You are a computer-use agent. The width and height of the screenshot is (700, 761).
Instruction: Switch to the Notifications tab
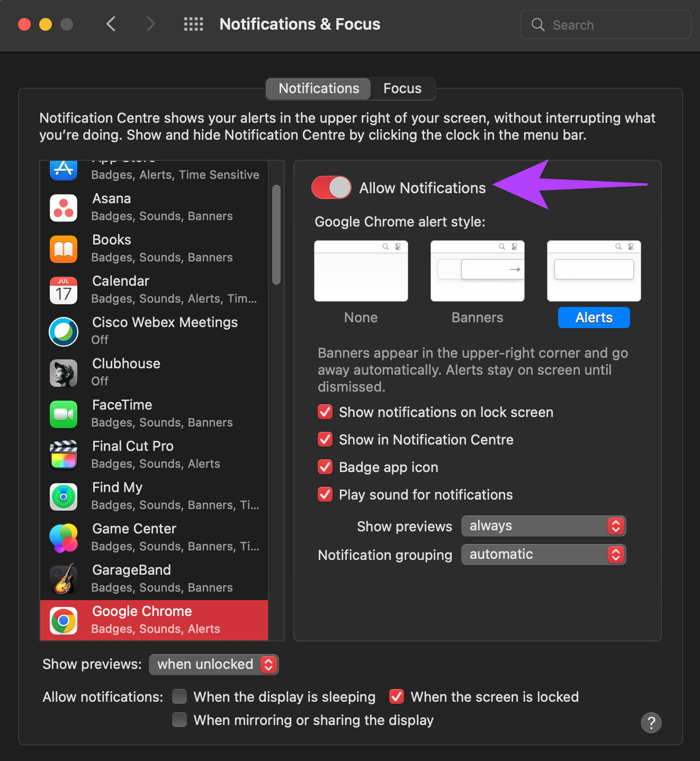(319, 88)
